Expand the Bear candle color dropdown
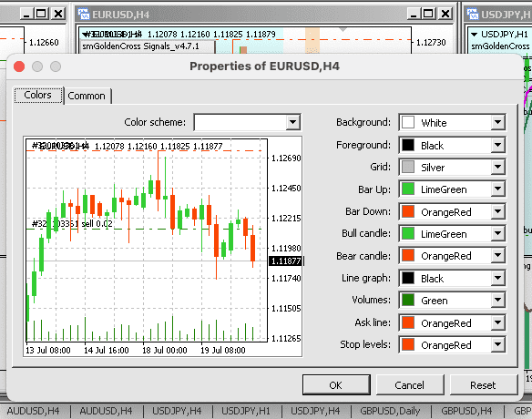This screenshot has width=532, height=419. coord(497,255)
